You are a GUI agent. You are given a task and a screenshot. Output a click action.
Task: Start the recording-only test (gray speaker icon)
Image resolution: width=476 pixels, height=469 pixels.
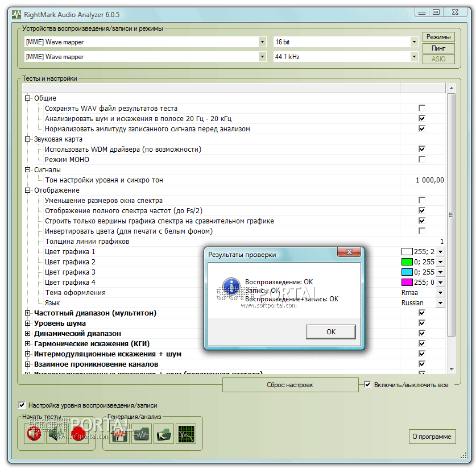pyautogui.click(x=56, y=434)
